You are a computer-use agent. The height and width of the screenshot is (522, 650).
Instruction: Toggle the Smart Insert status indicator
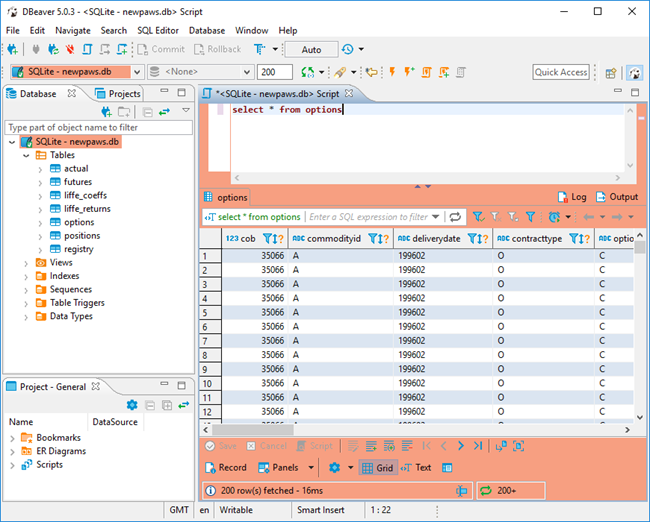[x=320, y=510]
